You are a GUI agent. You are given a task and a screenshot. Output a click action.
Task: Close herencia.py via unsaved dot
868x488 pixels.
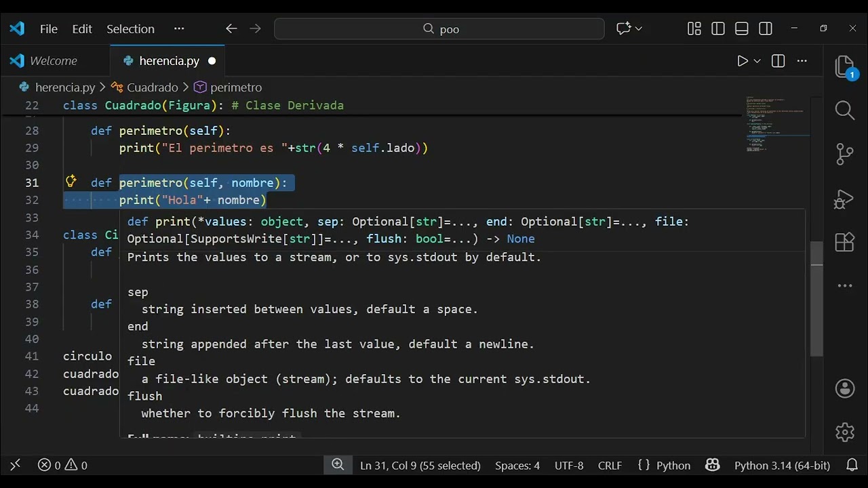[212, 61]
